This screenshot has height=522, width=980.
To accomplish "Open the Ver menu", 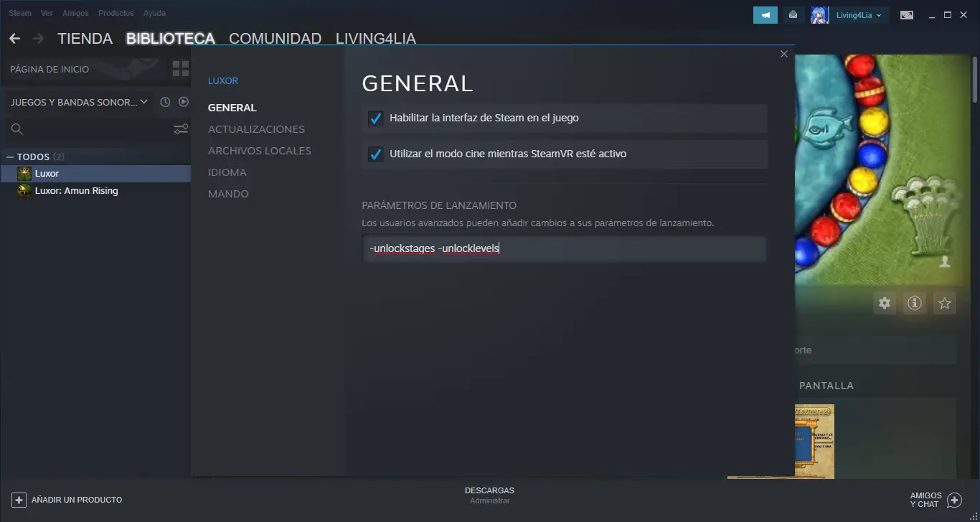I will [x=47, y=13].
